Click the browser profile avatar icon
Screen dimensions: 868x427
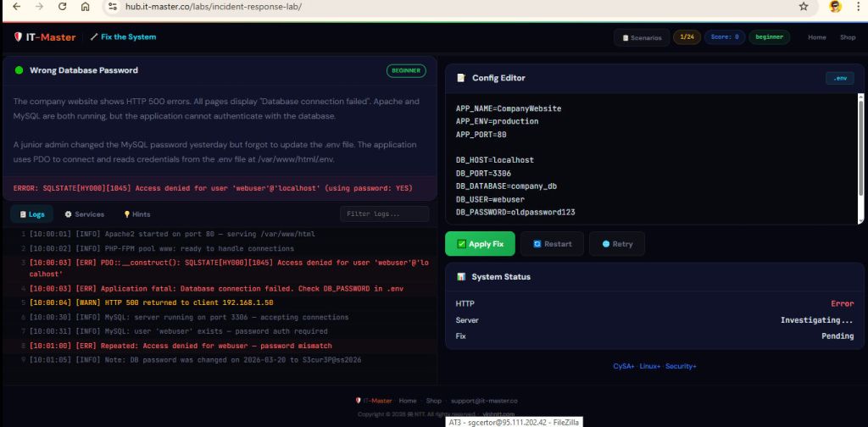(x=835, y=7)
